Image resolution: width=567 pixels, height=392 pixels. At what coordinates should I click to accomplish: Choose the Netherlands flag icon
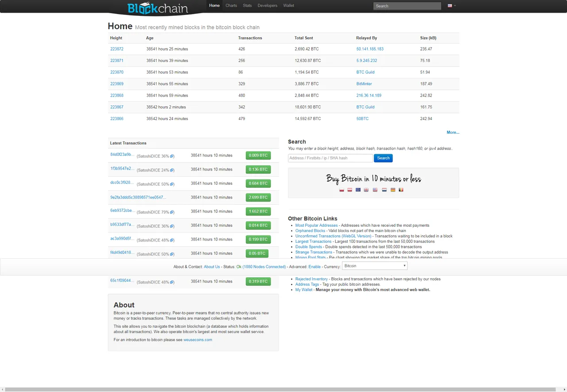pos(384,190)
